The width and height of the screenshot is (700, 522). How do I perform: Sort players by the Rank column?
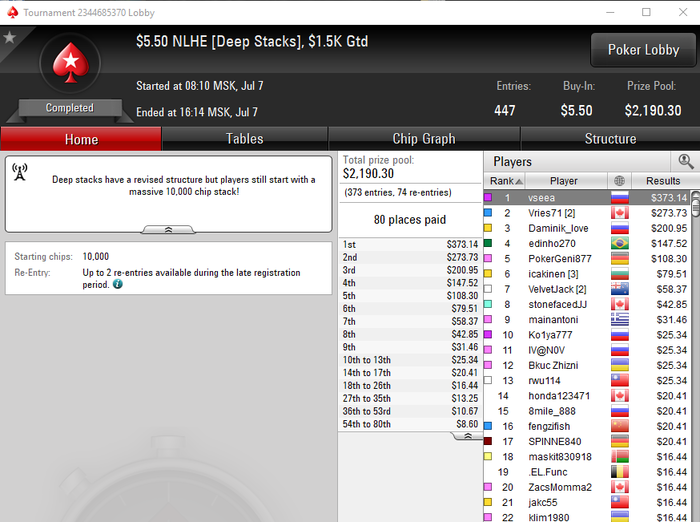point(505,181)
